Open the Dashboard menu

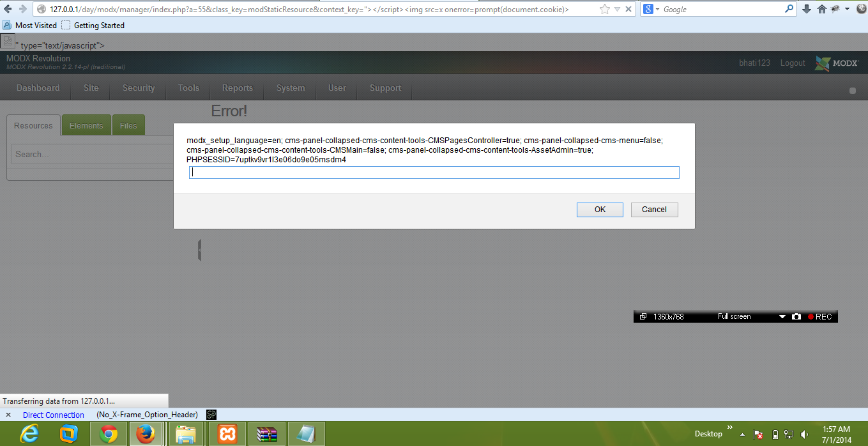[x=38, y=88]
